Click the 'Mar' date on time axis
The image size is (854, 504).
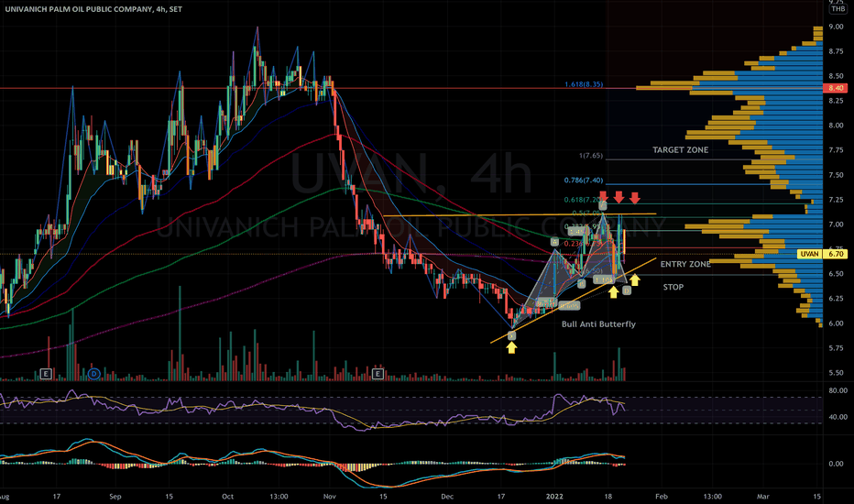763,497
